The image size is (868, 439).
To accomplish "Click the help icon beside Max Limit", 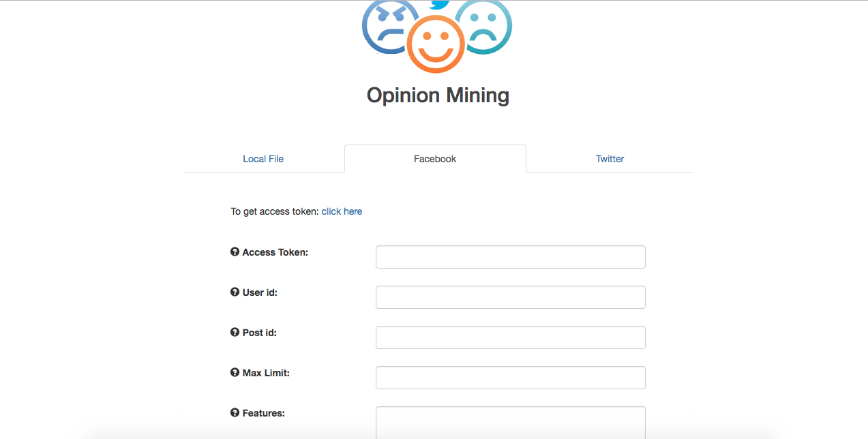I will (235, 373).
